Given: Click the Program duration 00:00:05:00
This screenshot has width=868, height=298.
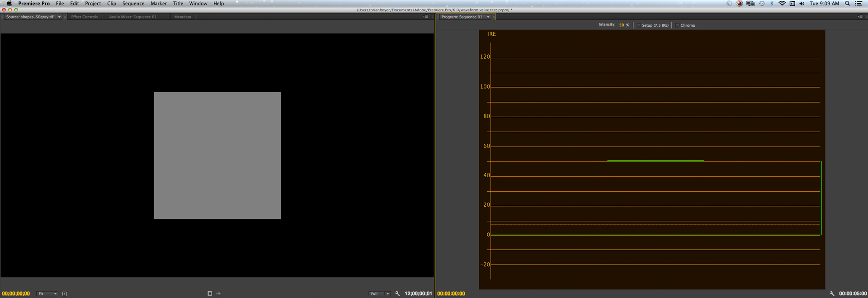Looking at the screenshot, I should [x=853, y=294].
